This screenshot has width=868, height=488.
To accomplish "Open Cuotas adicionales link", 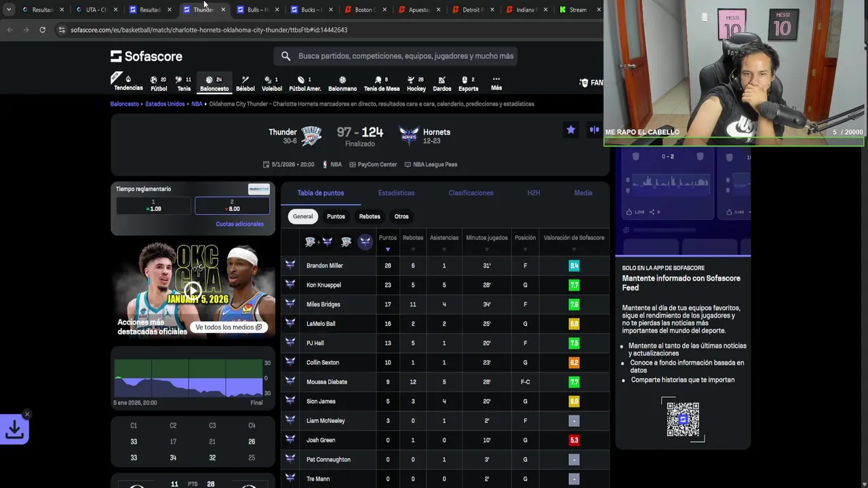I will pos(239,224).
